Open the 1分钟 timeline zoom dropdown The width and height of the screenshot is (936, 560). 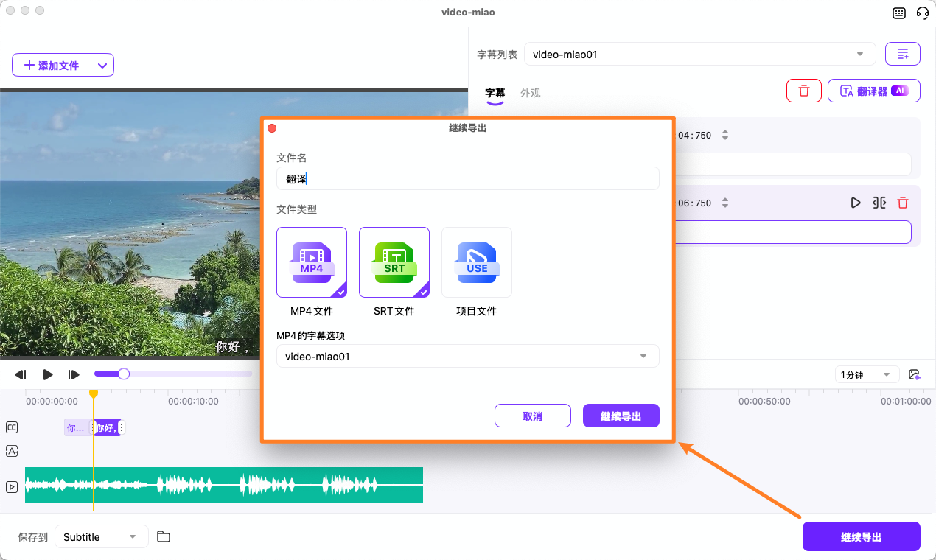tap(867, 374)
